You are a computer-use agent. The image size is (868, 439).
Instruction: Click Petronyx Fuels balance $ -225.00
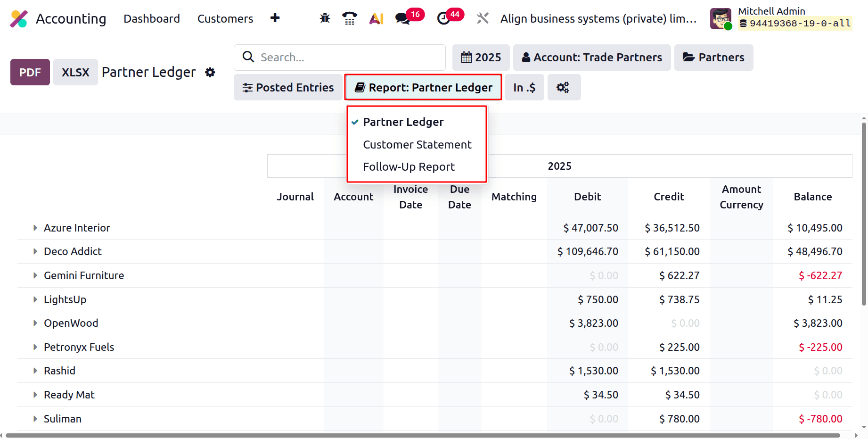(x=820, y=347)
